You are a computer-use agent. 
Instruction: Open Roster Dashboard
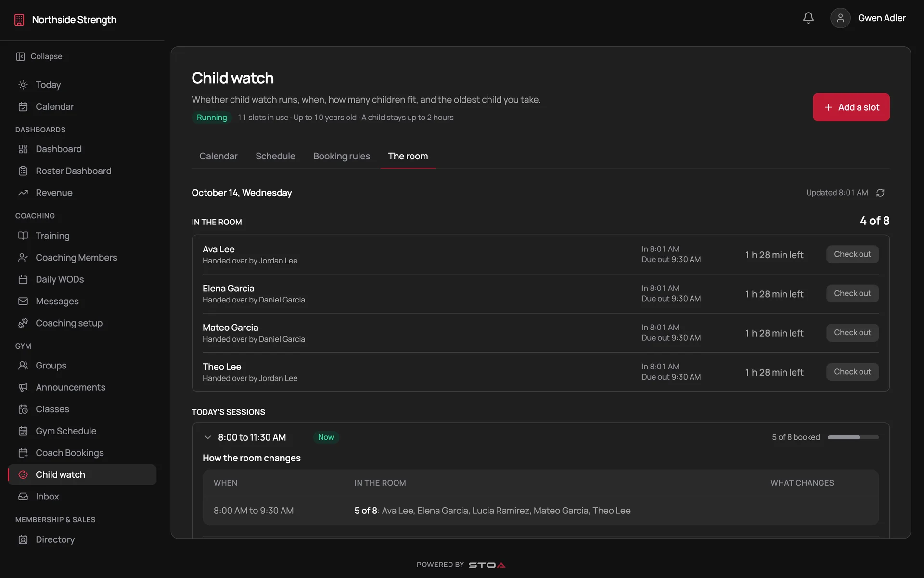coord(73,171)
